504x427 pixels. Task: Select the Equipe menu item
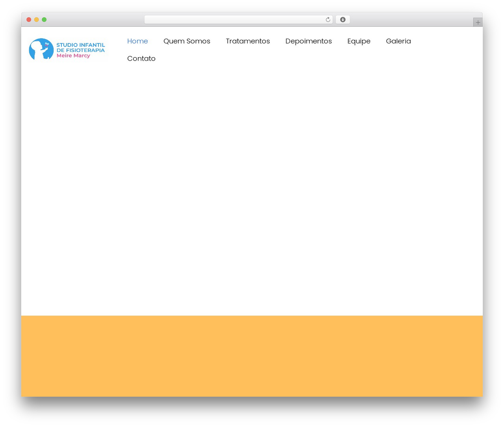359,41
